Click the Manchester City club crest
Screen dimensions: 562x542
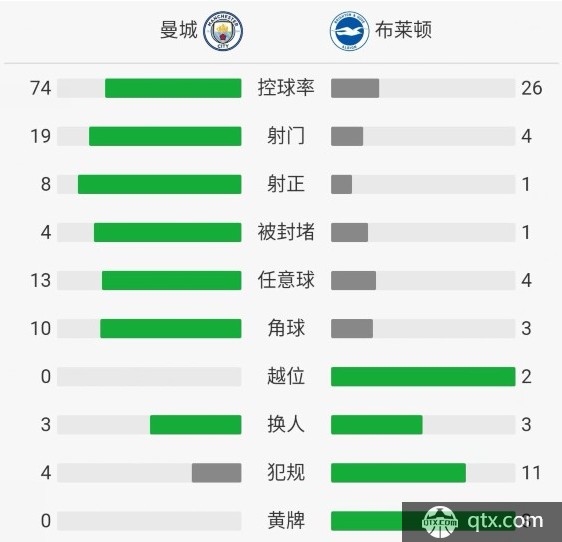(223, 30)
